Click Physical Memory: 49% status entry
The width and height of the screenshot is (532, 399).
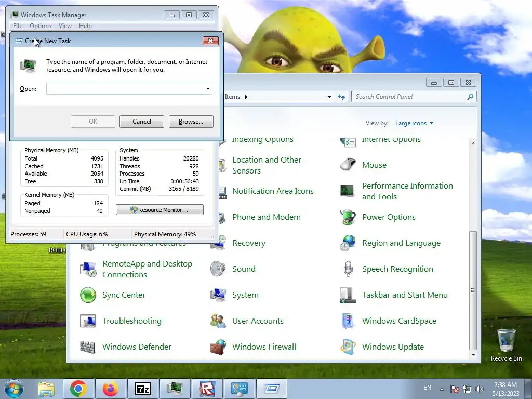click(x=165, y=234)
